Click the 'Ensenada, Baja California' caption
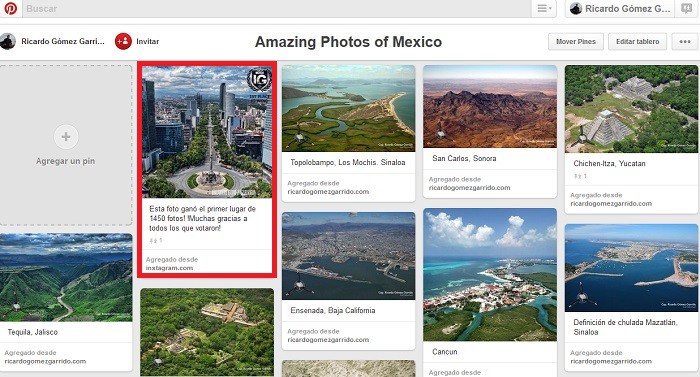 333,310
